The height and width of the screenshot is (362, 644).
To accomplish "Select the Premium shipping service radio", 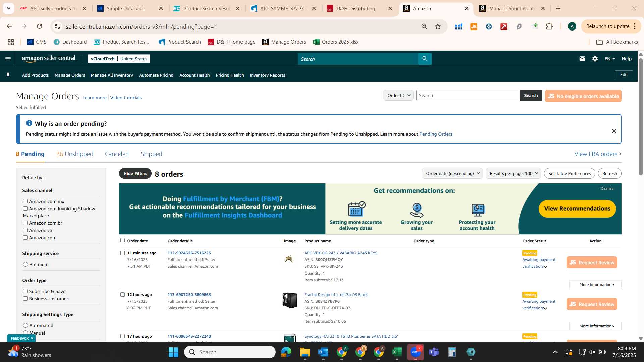I will coord(25,264).
